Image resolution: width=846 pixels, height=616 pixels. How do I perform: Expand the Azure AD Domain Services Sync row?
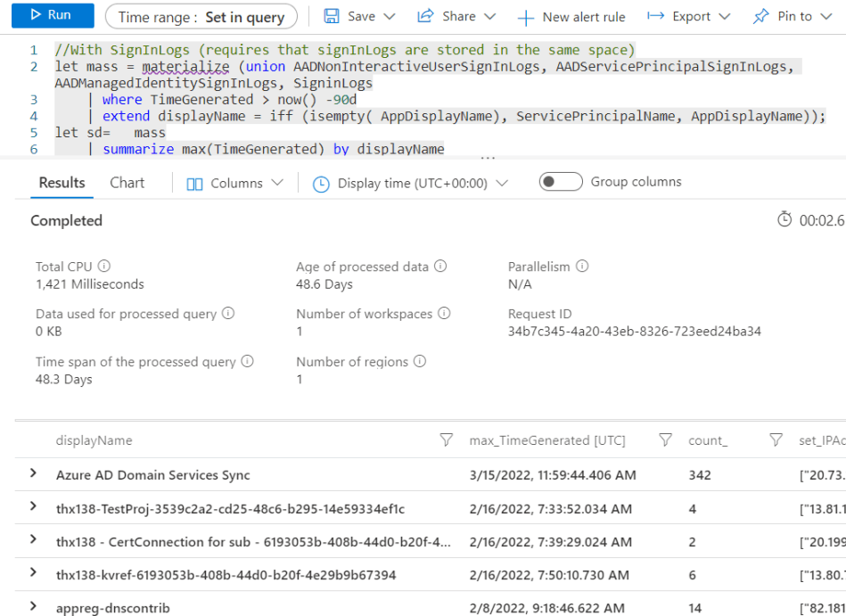[34, 474]
